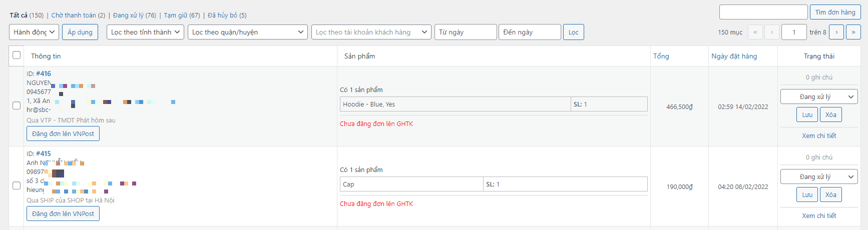This screenshot has width=868, height=230.
Task: Open Xem chi tiết for order #415
Action: point(819,215)
